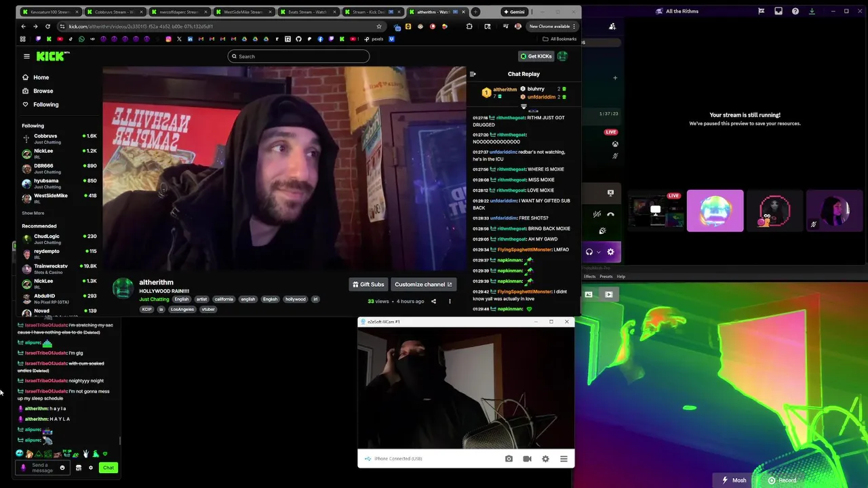Open the pexels bookmark
Viewport: 868px width, 488px height.
(374, 39)
